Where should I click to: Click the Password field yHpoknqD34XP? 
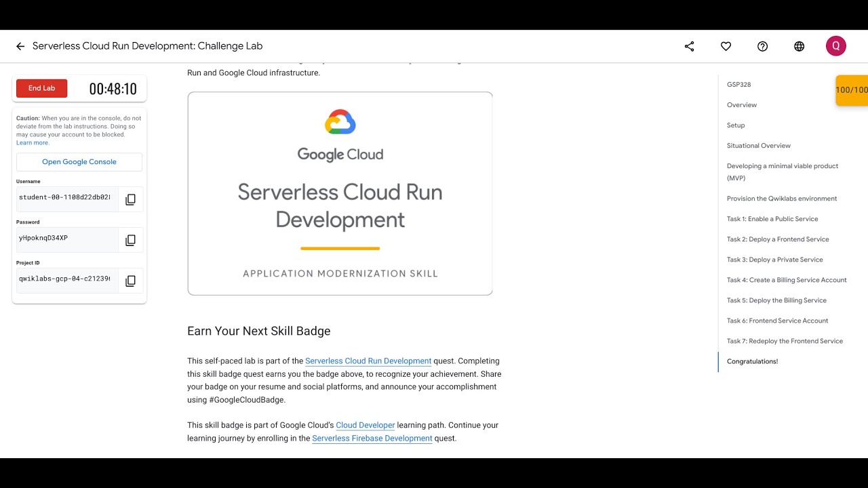point(67,240)
